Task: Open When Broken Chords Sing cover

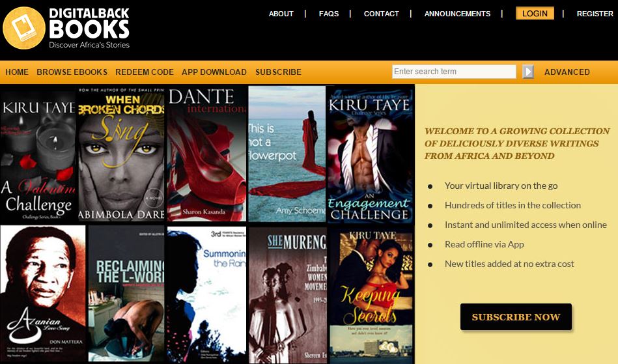Action: [x=121, y=154]
